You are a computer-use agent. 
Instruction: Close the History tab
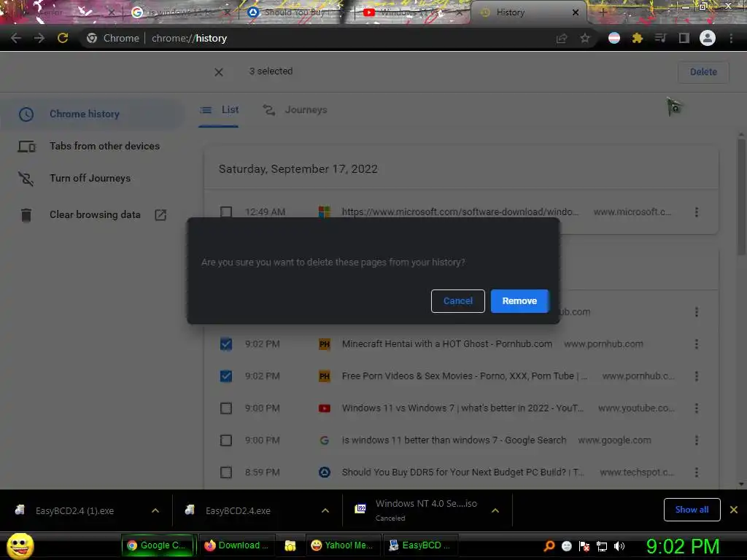576,12
